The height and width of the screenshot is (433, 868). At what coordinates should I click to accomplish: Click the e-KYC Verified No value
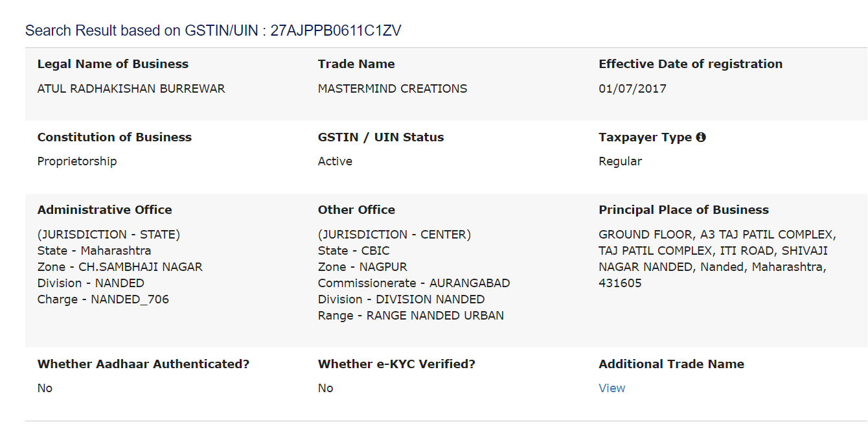325,388
